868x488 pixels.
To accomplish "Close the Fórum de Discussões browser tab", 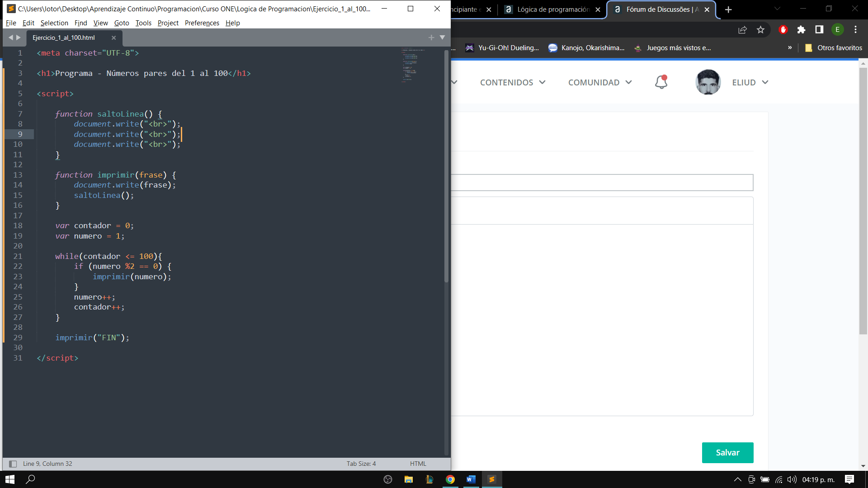I will click(x=707, y=9).
